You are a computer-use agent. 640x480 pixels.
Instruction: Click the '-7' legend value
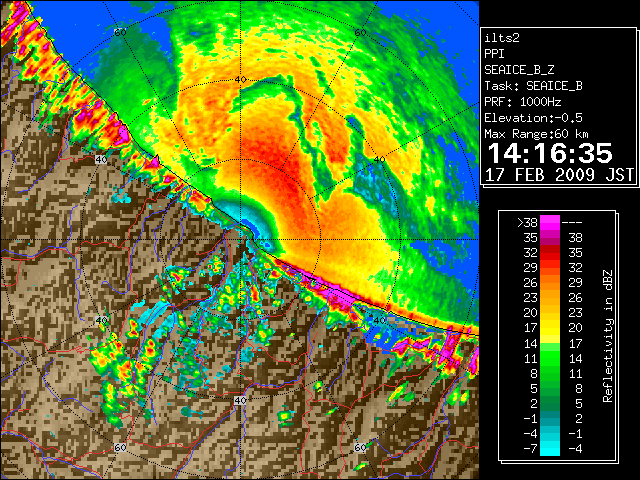pos(530,449)
